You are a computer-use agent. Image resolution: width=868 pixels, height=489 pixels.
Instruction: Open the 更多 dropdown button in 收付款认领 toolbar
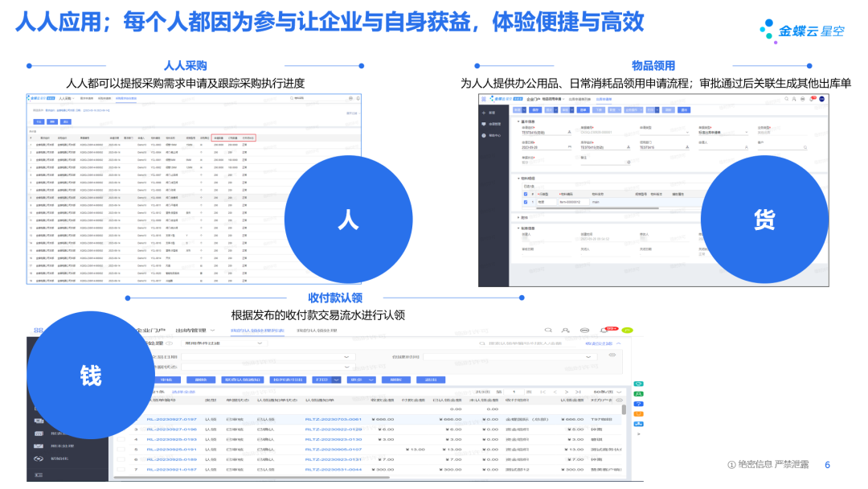point(362,380)
